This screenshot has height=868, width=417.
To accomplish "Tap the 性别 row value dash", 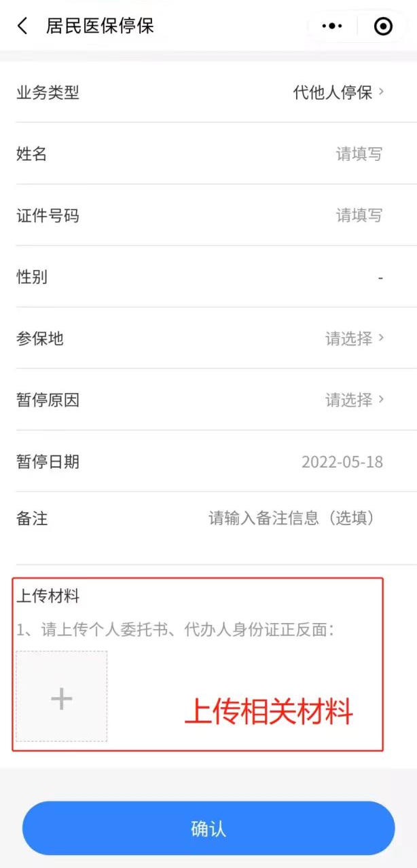I will pos(381,278).
